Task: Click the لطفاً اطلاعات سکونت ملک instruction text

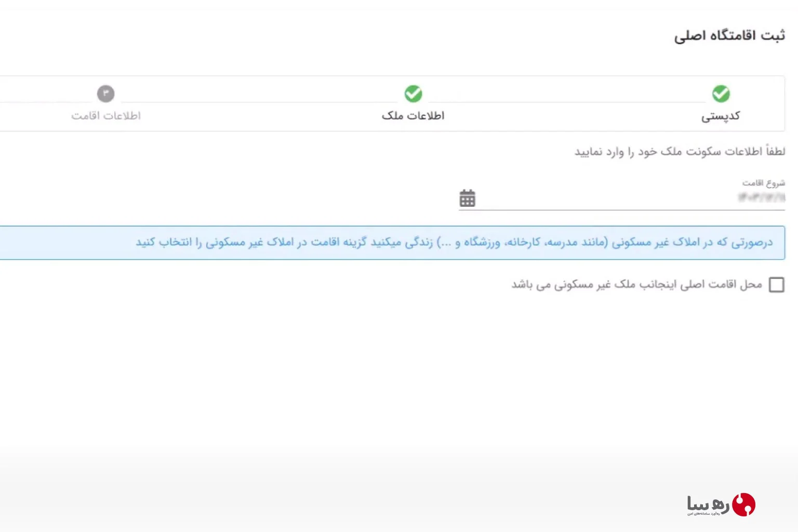Action: [680, 152]
